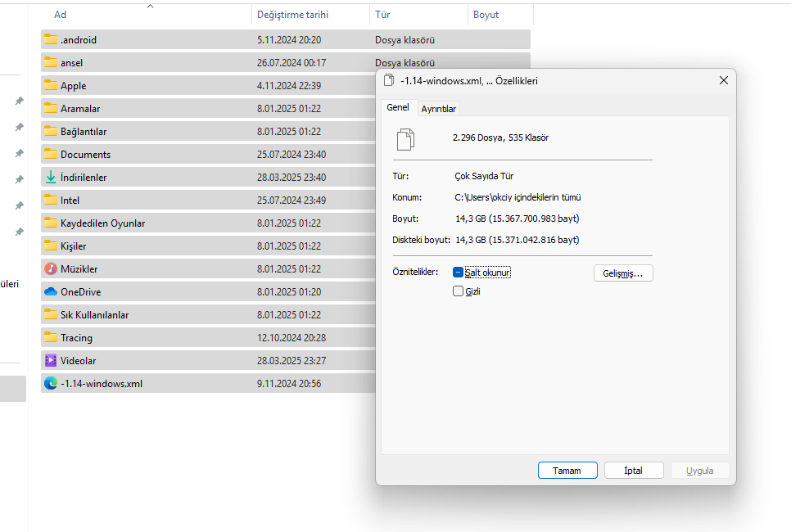Click the Documents folder icon
Image resolution: width=791 pixels, height=532 pixels.
[x=51, y=155]
